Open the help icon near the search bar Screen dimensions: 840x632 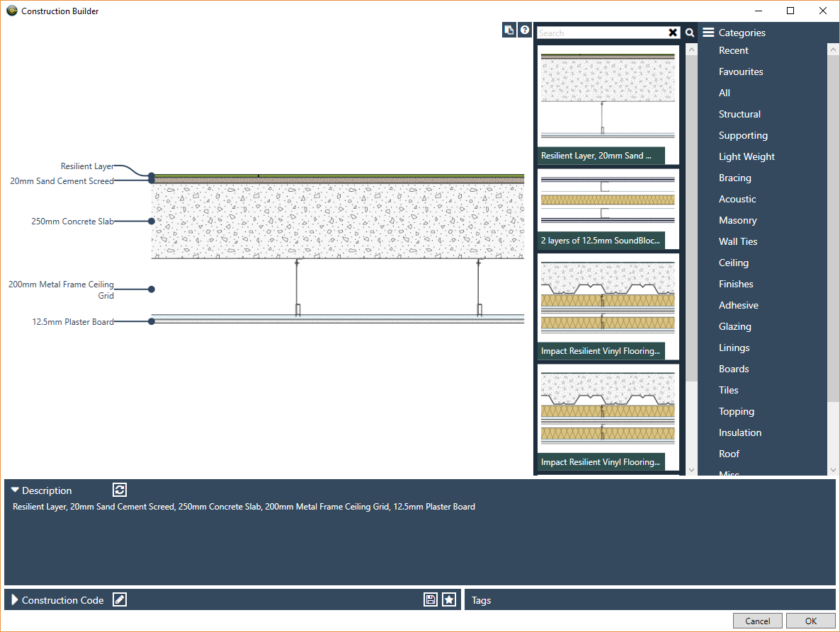pyautogui.click(x=525, y=30)
